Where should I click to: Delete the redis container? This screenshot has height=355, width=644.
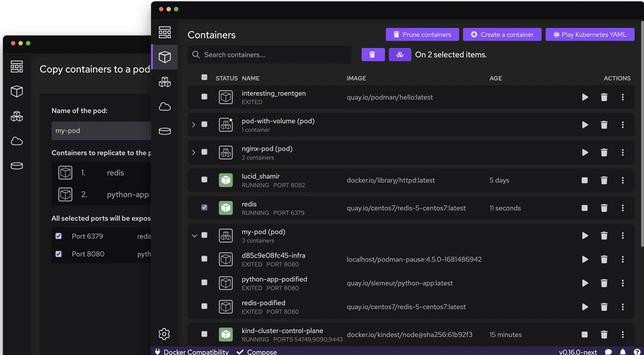[604, 208]
